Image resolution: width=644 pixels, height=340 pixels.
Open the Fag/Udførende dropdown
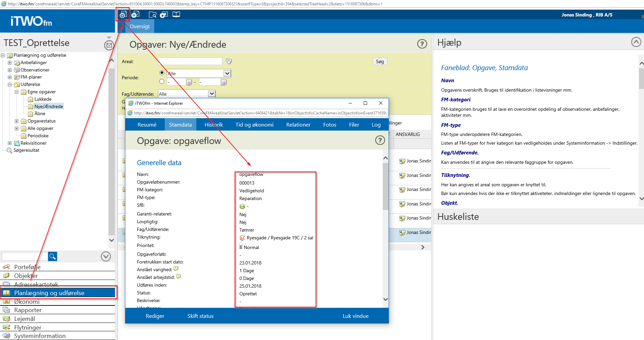(211, 94)
